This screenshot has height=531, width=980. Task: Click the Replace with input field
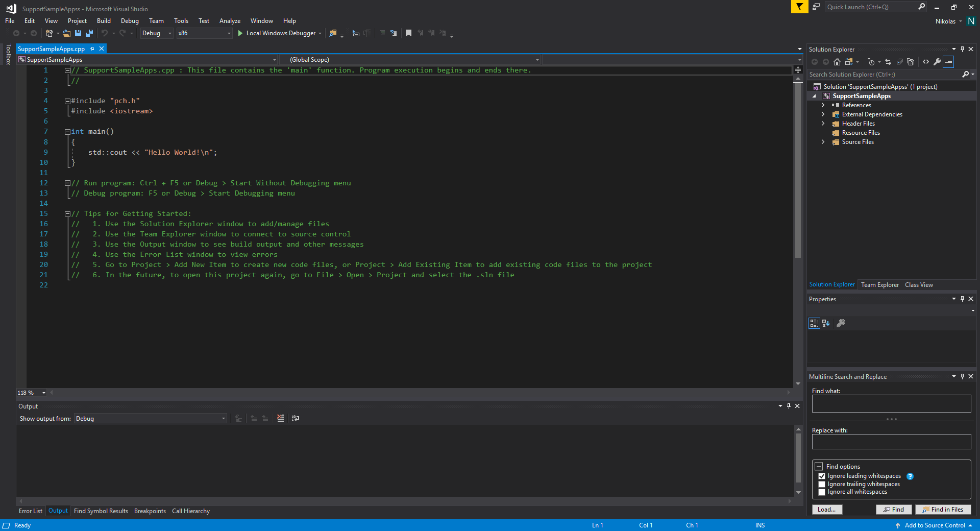point(891,442)
